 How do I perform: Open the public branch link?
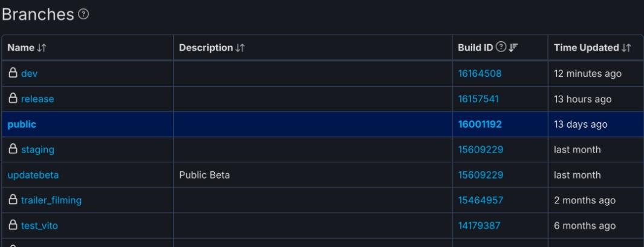pos(22,124)
